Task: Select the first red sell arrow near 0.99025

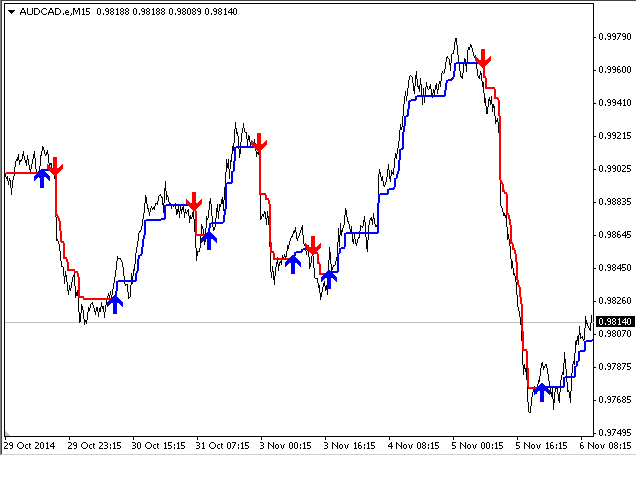Action: point(55,167)
